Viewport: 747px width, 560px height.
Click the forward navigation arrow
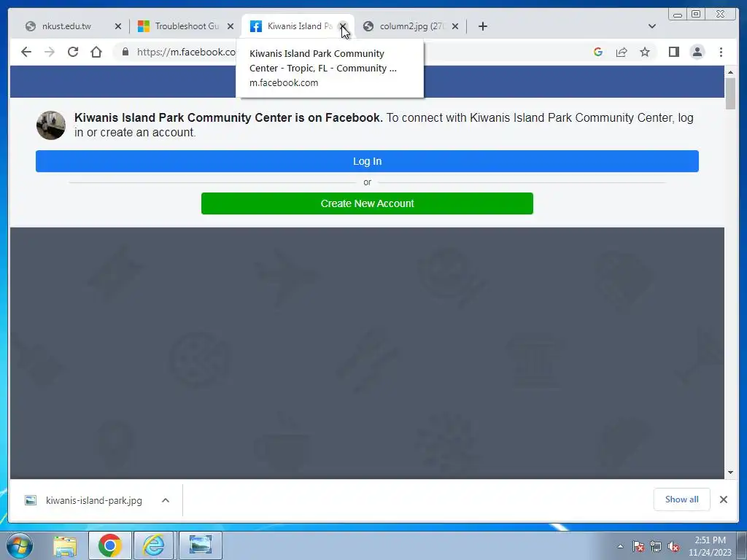coord(50,52)
